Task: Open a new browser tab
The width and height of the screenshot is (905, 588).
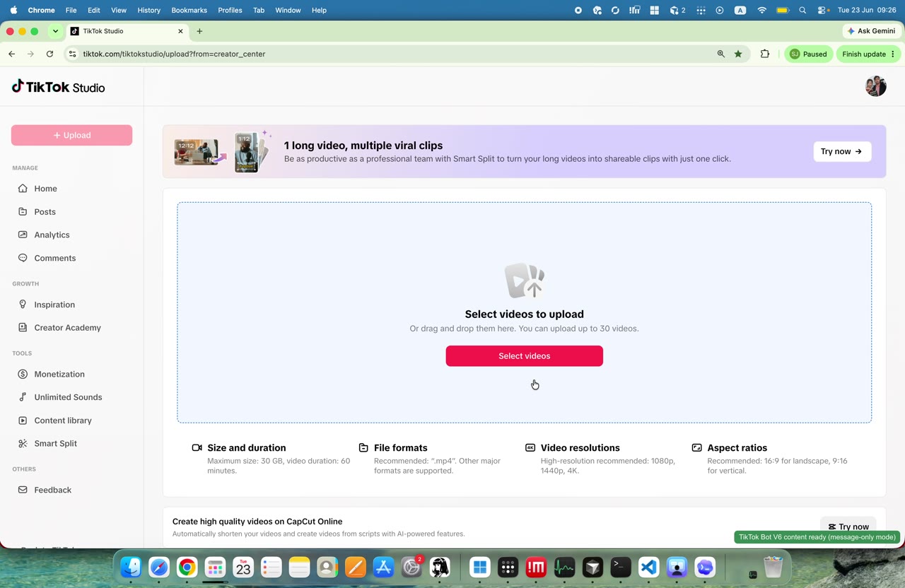Action: [x=199, y=31]
